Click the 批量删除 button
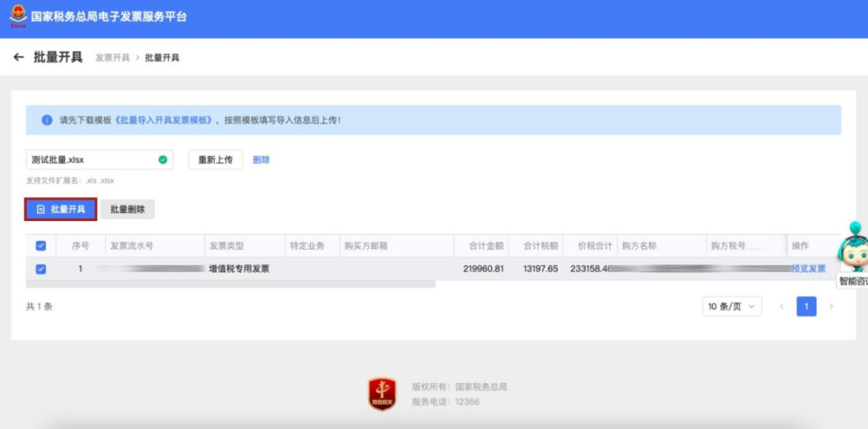 (x=128, y=209)
